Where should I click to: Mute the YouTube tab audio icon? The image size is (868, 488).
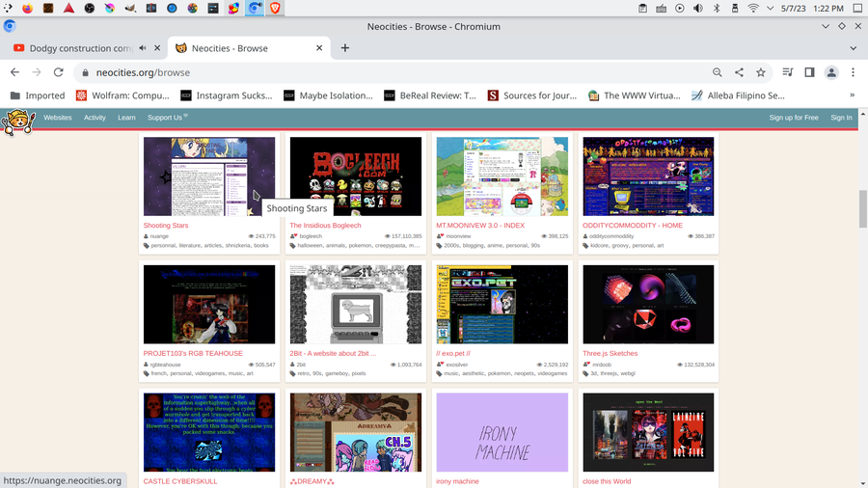click(143, 48)
